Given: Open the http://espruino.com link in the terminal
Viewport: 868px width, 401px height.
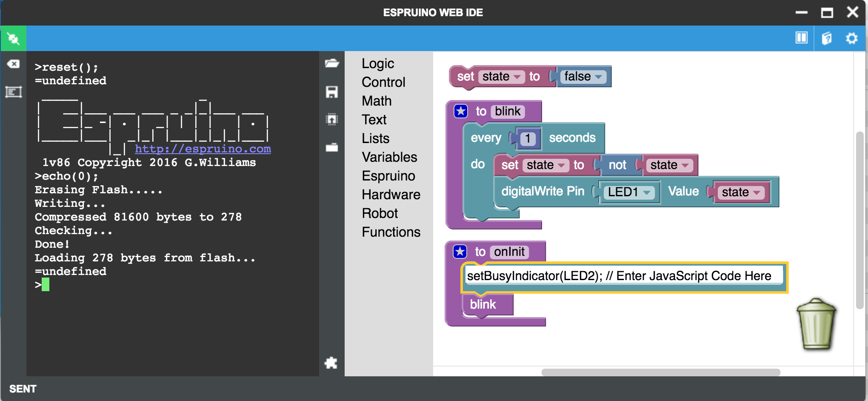Looking at the screenshot, I should 203,149.
